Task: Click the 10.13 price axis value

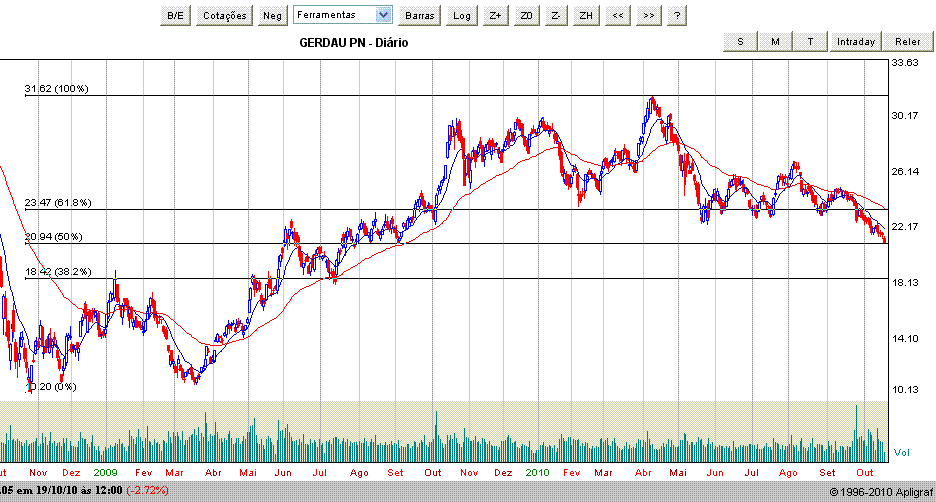Action: [905, 390]
